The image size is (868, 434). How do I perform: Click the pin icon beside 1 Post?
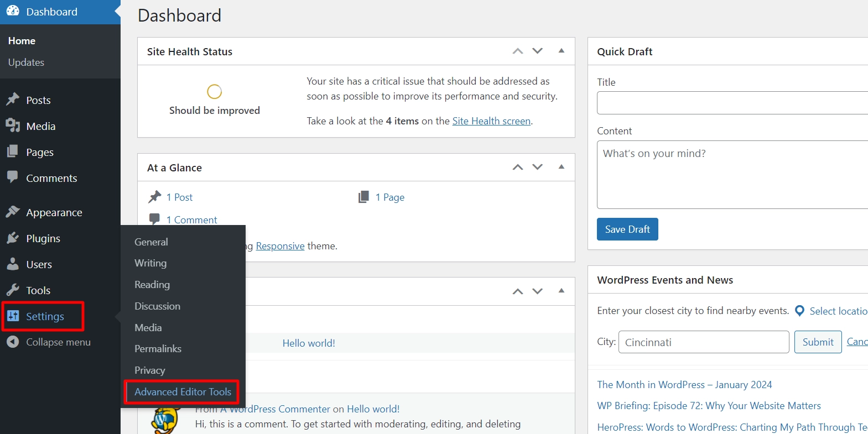[155, 197]
